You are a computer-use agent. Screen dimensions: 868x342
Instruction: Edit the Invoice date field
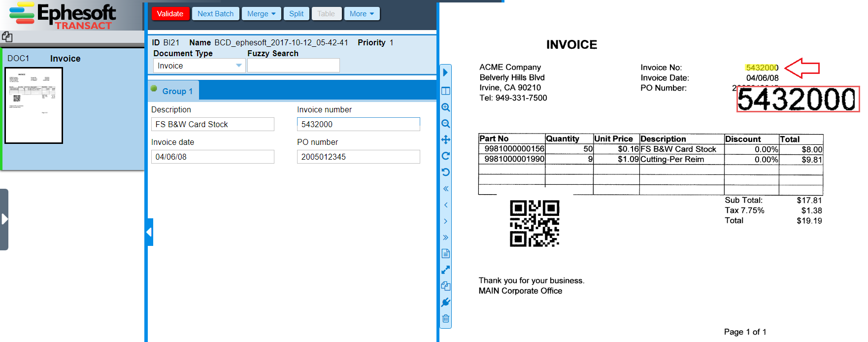coord(212,157)
